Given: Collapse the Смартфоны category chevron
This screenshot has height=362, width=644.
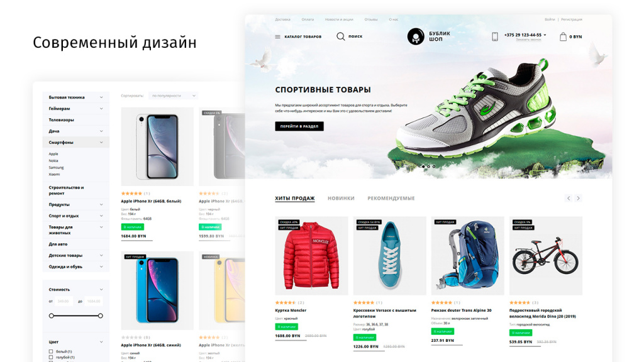Looking at the screenshot, I should tap(101, 143).
